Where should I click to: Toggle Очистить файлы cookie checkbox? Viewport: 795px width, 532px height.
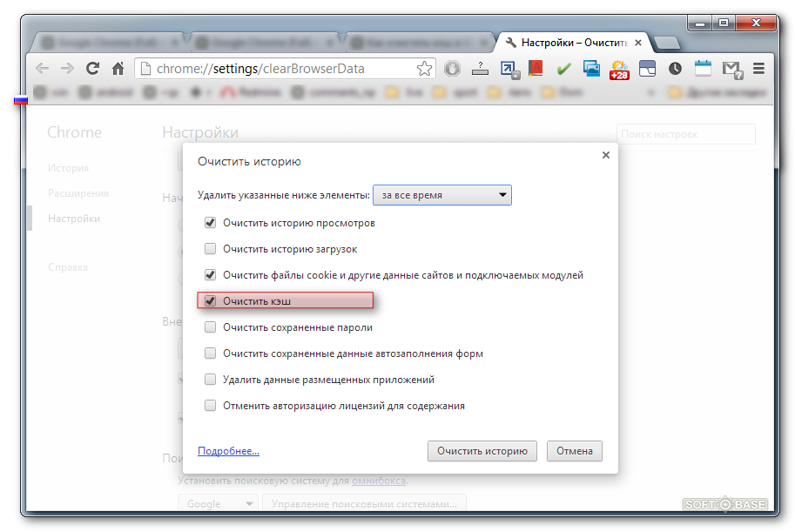click(x=210, y=275)
